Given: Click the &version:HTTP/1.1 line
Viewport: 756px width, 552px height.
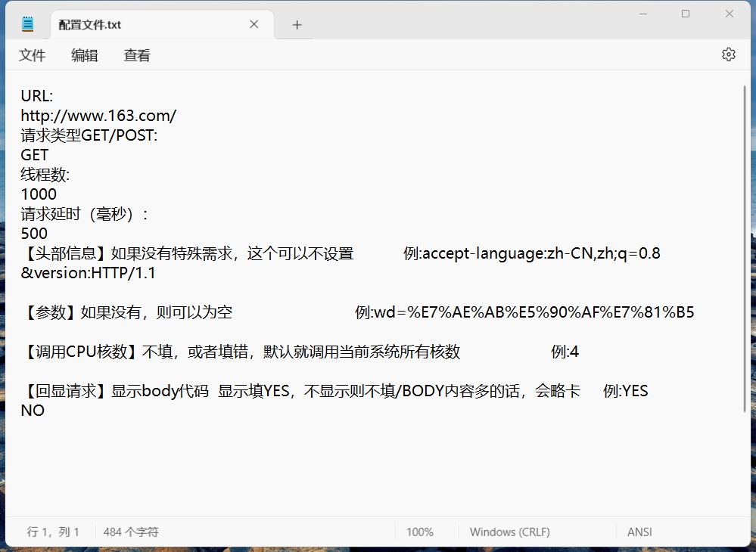Looking at the screenshot, I should [x=89, y=273].
